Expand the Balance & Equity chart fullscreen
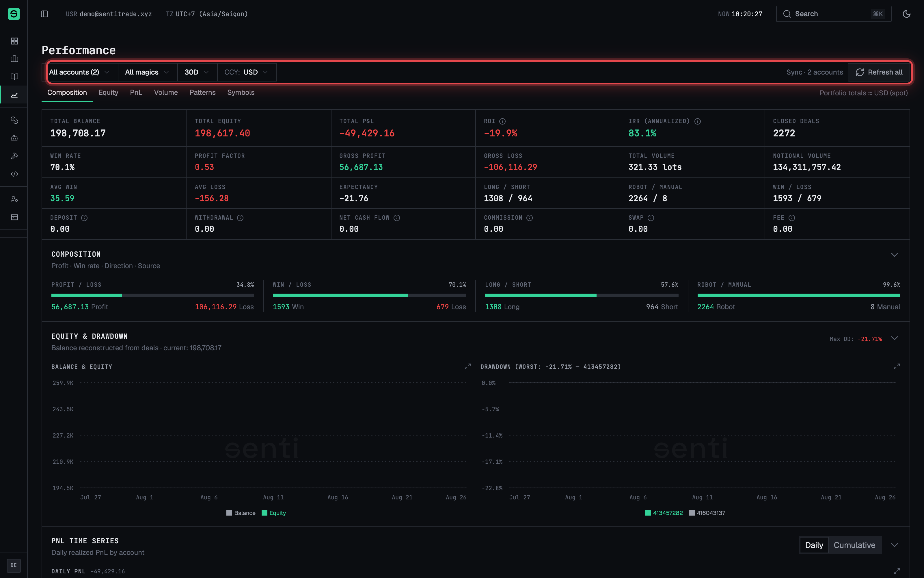This screenshot has height=578, width=924. 468,366
